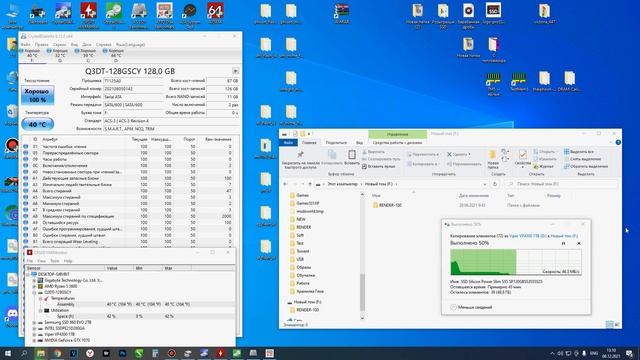The image size is (640, 360).
Task: Open the notification center in the system tray
Action: coord(630,353)
